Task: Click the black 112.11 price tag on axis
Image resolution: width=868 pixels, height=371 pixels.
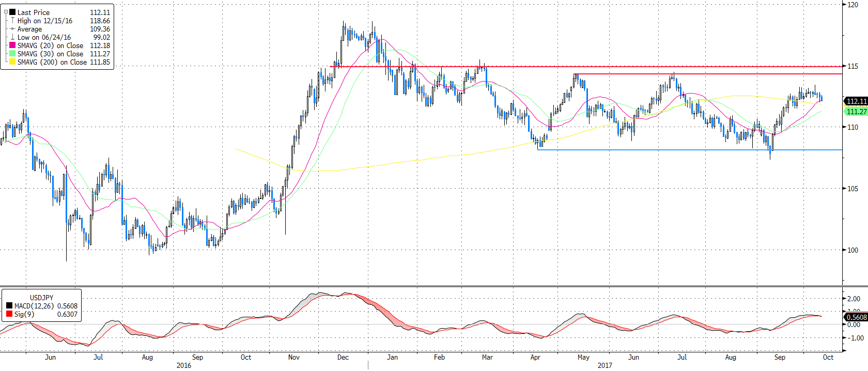Action: tap(856, 101)
